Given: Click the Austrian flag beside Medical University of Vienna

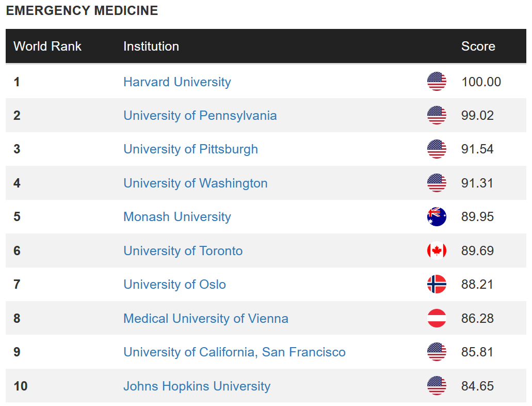Looking at the screenshot, I should 437,318.
